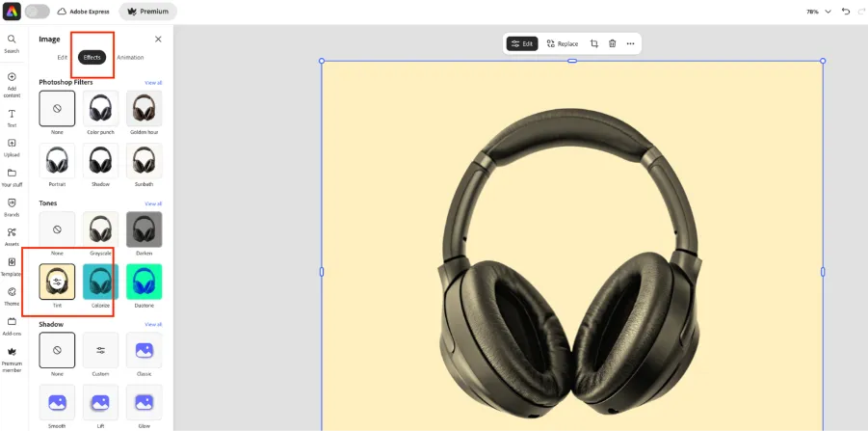The width and height of the screenshot is (868, 431).
Task: Apply the Smooth shadow
Action: (x=57, y=402)
